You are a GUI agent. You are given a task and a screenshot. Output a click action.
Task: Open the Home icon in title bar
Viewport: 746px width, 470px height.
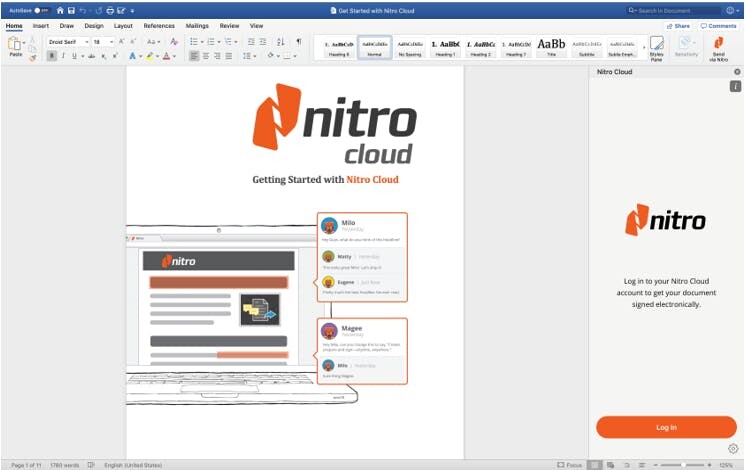(x=60, y=10)
